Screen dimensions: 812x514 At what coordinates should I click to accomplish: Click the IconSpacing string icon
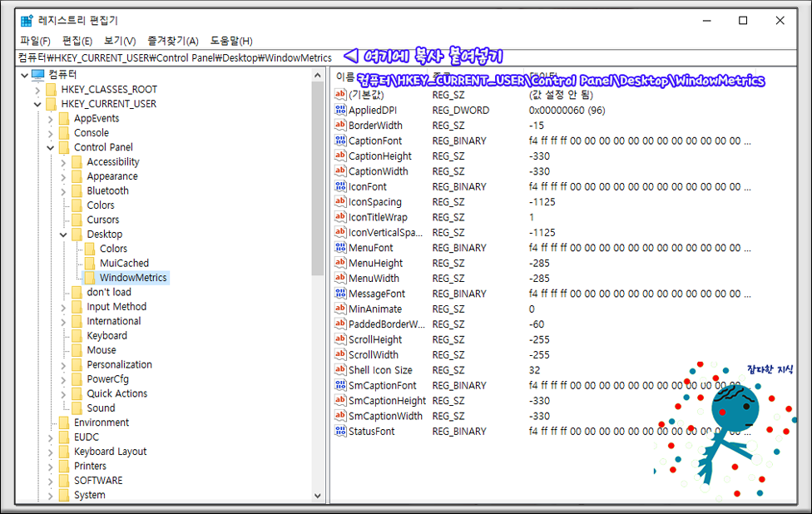point(340,201)
